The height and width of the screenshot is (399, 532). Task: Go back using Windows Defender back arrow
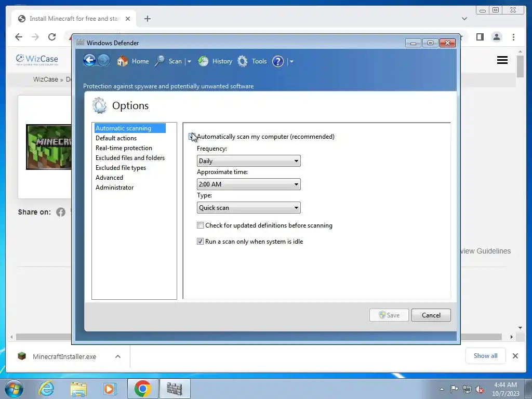click(89, 61)
